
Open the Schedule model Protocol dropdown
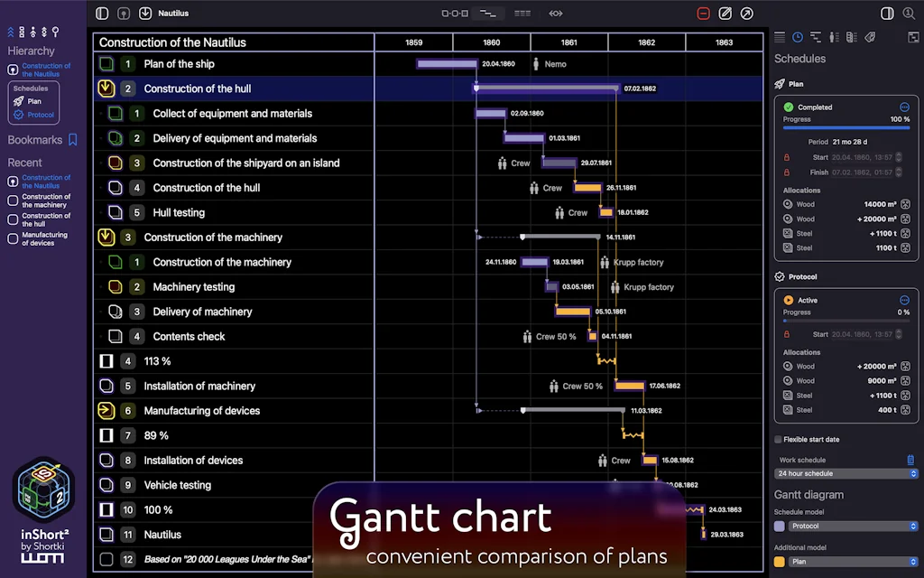click(853, 526)
